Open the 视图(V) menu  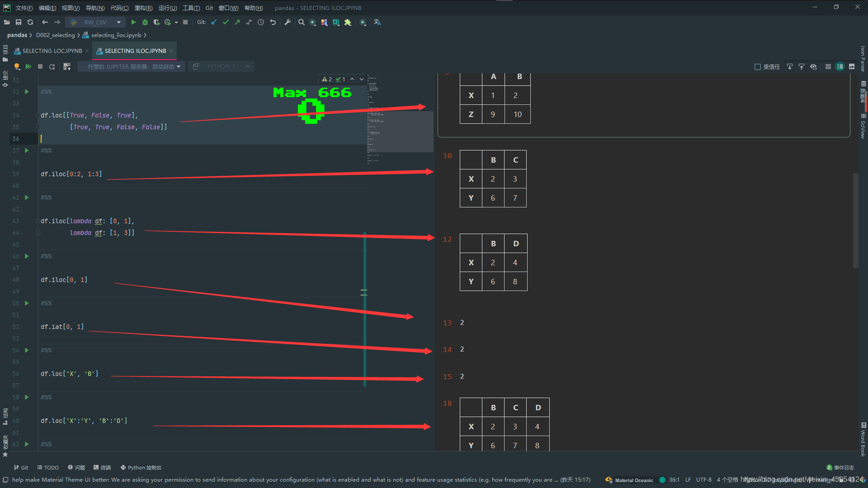coord(71,8)
